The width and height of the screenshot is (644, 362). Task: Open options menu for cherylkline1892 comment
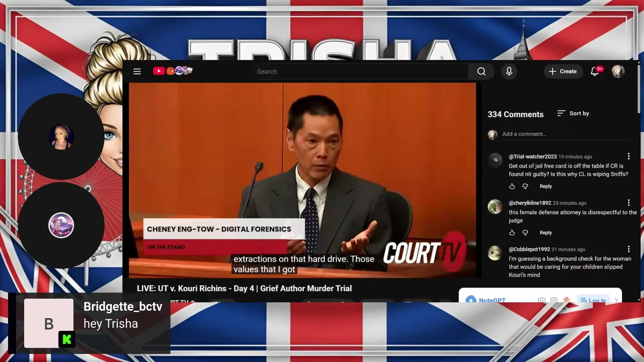628,203
